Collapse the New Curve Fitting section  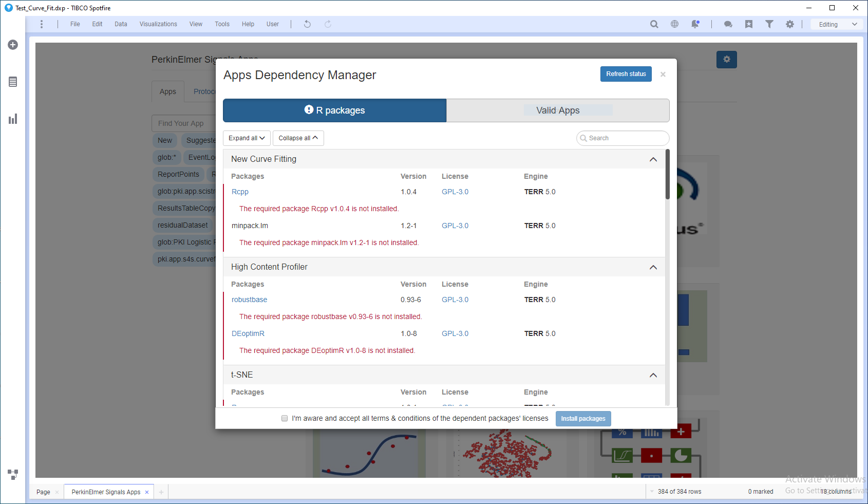click(x=653, y=159)
